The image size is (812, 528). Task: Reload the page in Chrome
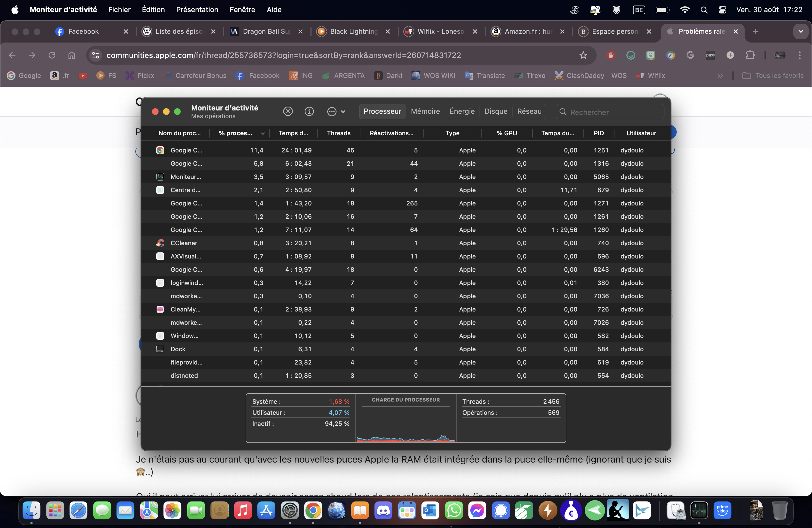coord(52,55)
